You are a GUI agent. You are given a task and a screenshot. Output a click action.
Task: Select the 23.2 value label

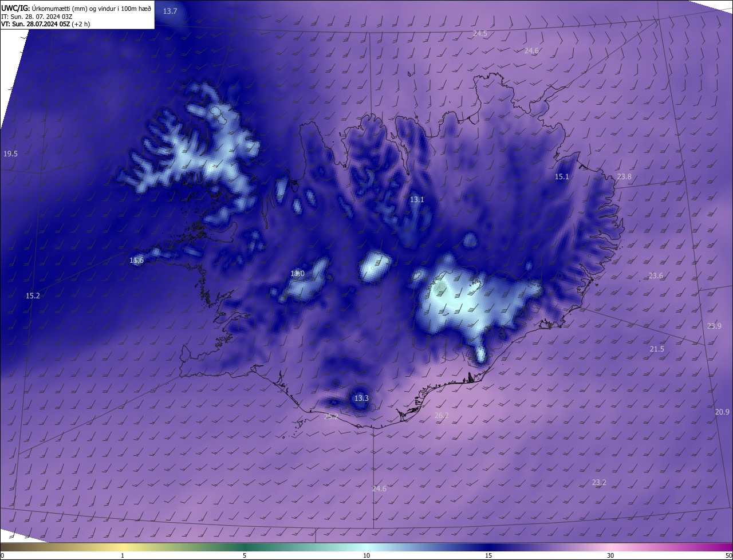point(599,483)
